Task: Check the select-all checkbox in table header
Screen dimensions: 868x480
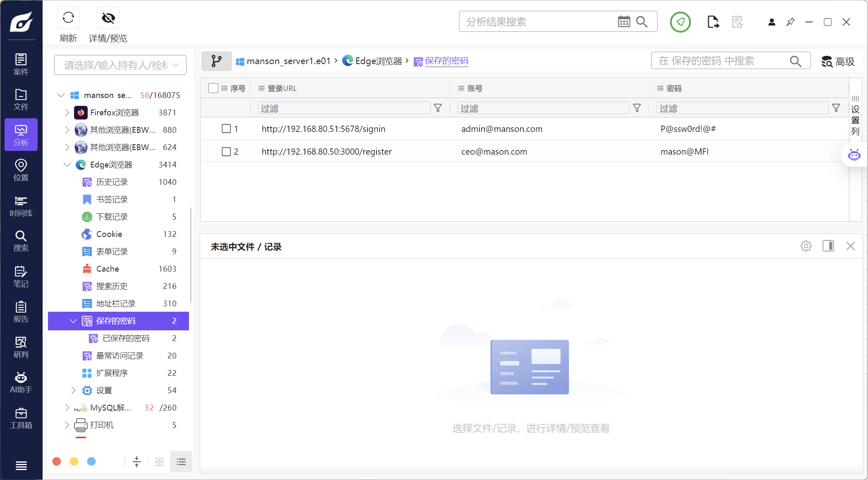Action: pos(213,88)
